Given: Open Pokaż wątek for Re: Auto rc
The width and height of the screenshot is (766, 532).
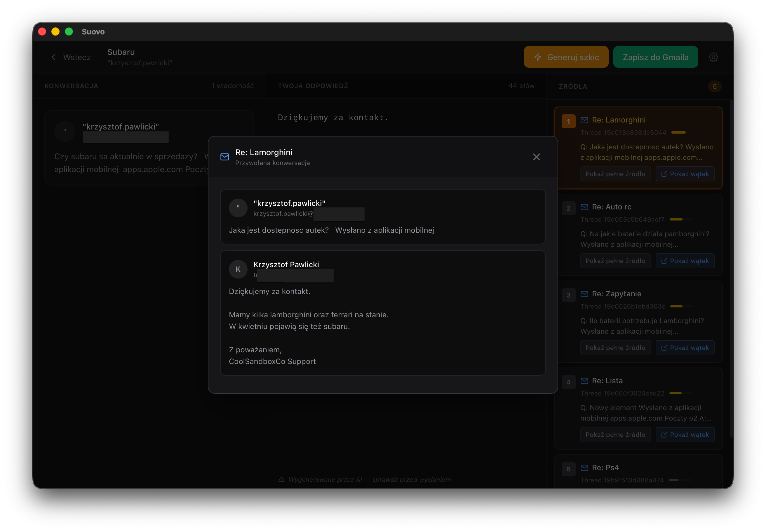Looking at the screenshot, I should (x=685, y=261).
